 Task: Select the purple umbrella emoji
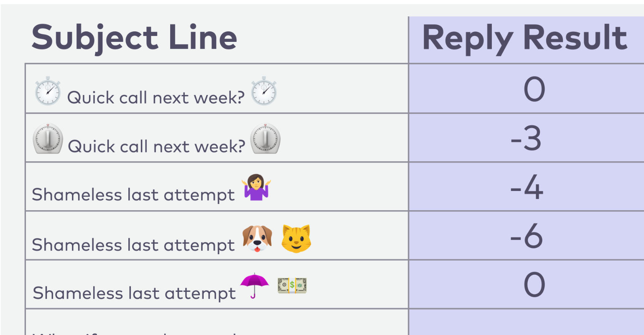tap(254, 285)
